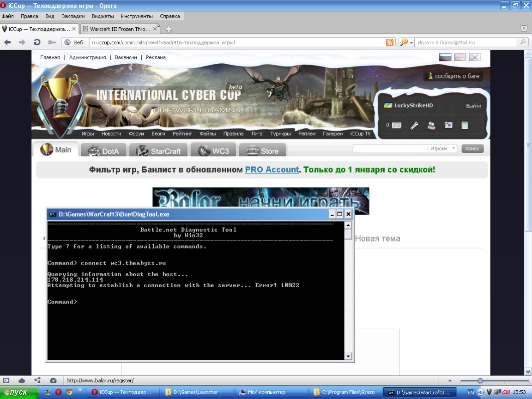Click the Mail.Ru search input field

(465, 42)
